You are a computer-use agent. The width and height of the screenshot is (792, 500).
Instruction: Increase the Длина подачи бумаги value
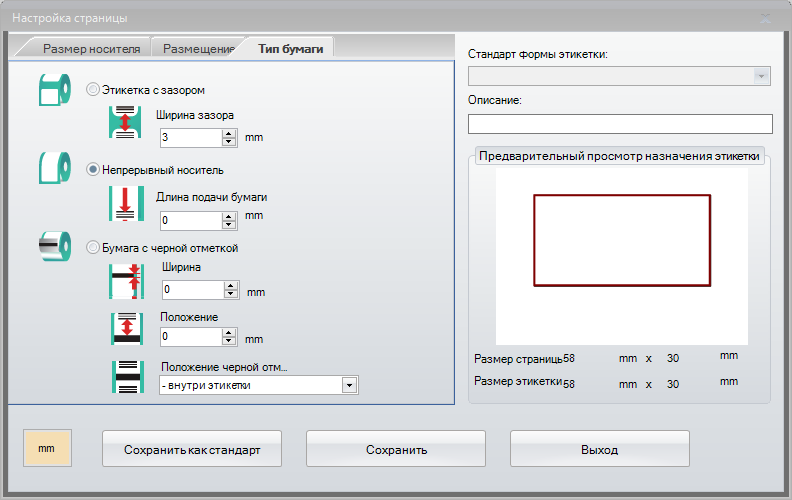(x=229, y=216)
